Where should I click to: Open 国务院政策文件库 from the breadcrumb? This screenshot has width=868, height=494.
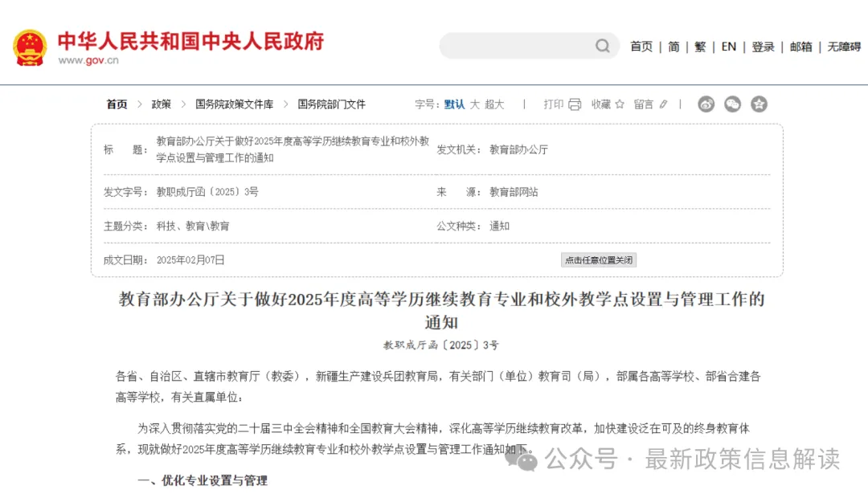[233, 104]
